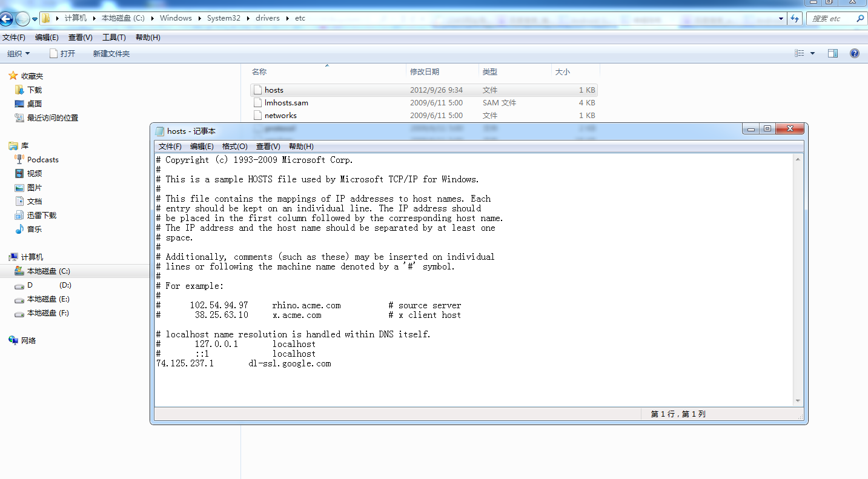Viewport: 868px width, 479px height.
Task: Click the Windows breadcrumb segment
Action: click(x=176, y=18)
